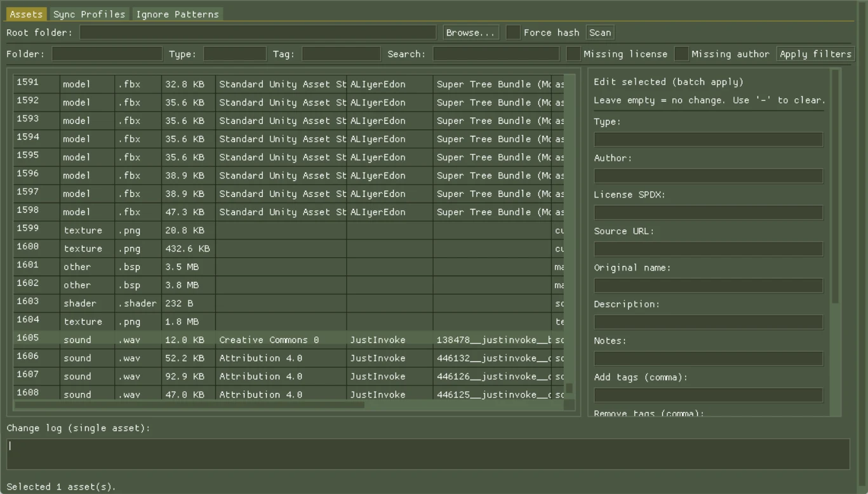The image size is (868, 494).
Task: Focus the batch-edit Author field
Action: [x=709, y=176]
